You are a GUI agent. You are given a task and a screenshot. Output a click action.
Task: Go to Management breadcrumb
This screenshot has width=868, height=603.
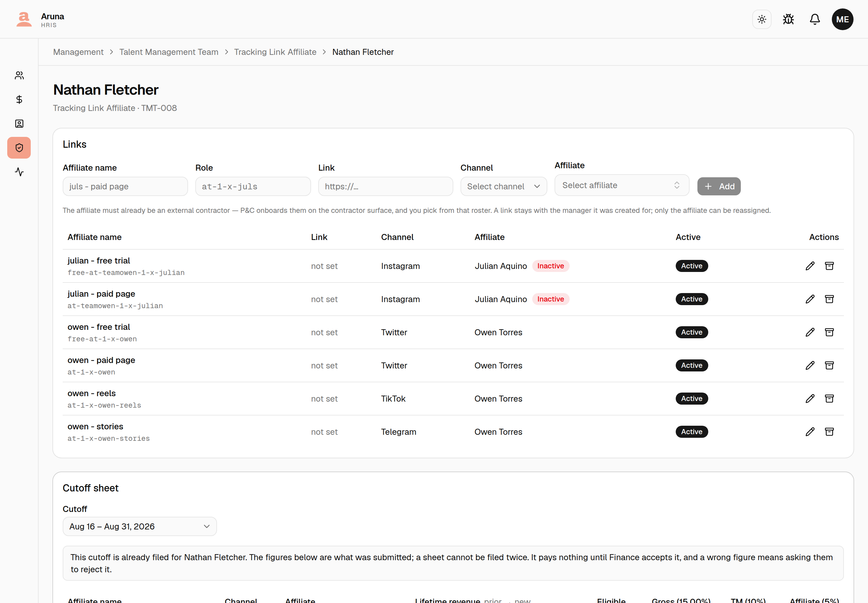78,52
